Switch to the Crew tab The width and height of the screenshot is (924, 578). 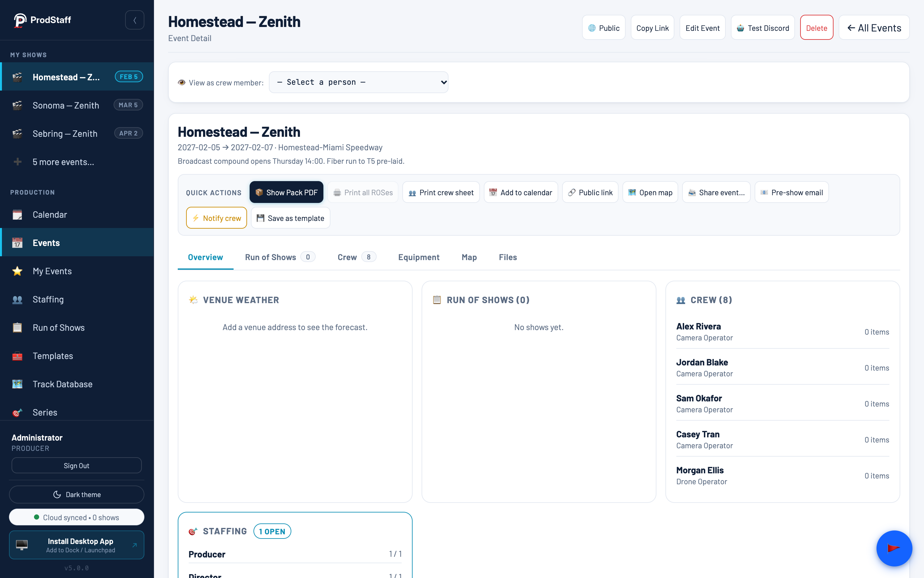click(x=357, y=257)
